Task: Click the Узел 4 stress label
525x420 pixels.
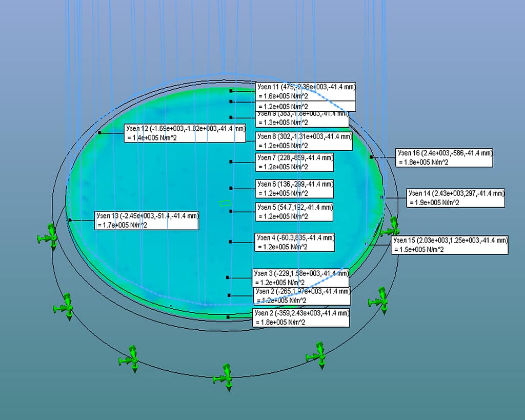Action: click(295, 242)
